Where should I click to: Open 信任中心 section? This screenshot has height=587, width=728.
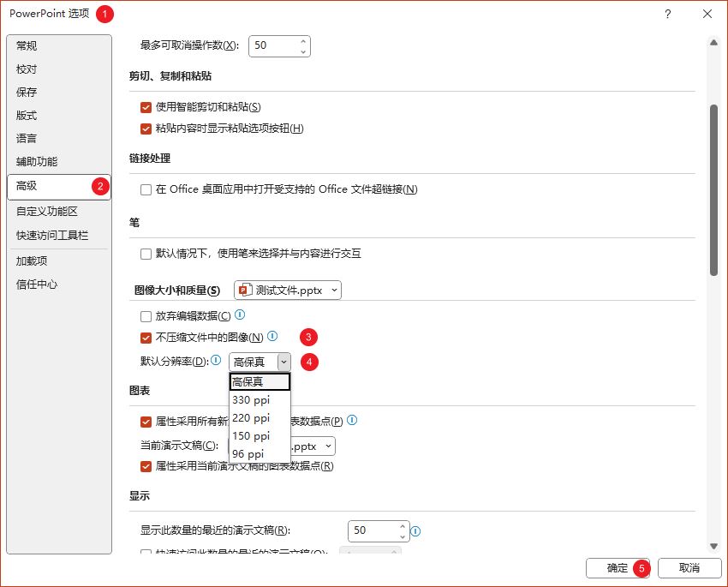[x=37, y=285]
